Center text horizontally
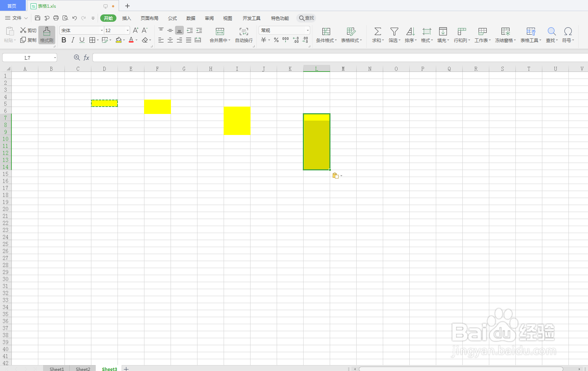The image size is (588, 371). [x=170, y=40]
